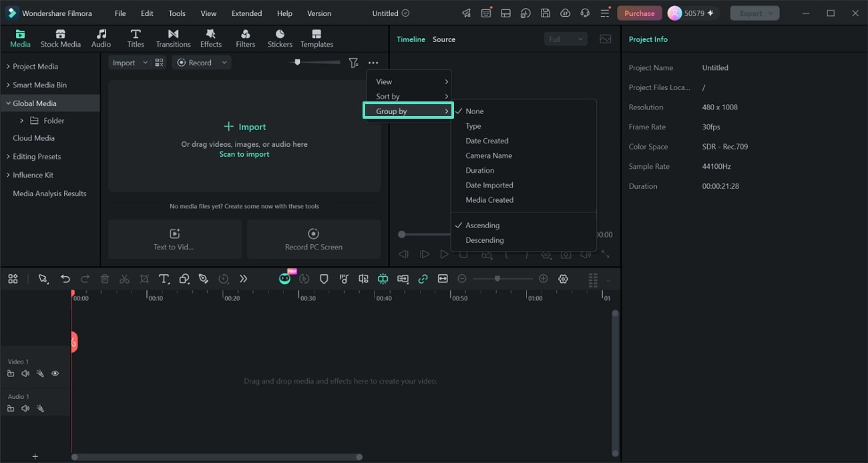Screen dimensions: 868x463
Task: Open Media Analysis Results
Action: (49, 193)
